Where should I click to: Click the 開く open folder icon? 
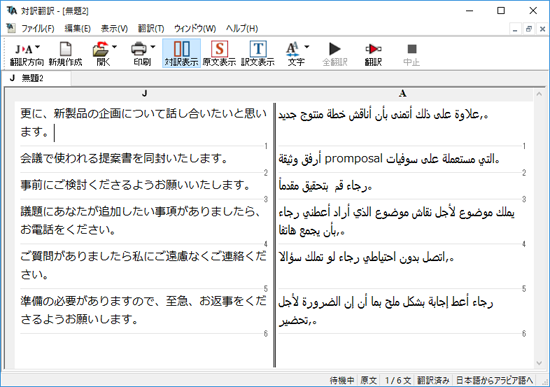point(101,49)
